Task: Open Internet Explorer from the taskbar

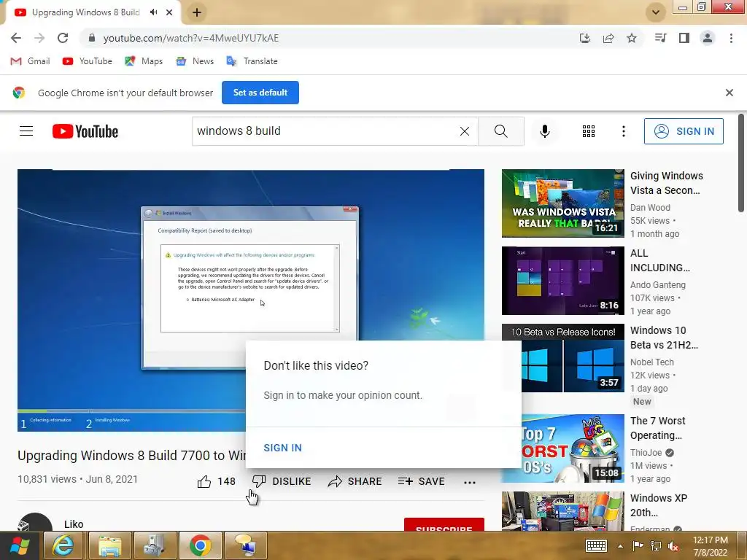Action: click(x=63, y=545)
